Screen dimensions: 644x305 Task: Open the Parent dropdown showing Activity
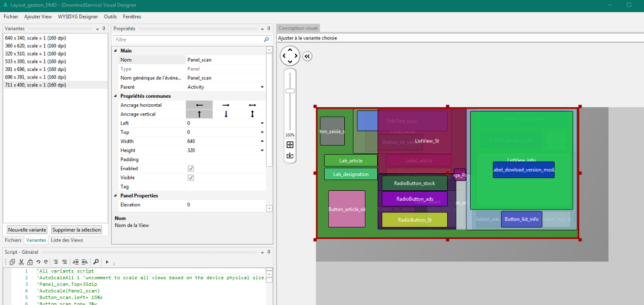coord(262,86)
